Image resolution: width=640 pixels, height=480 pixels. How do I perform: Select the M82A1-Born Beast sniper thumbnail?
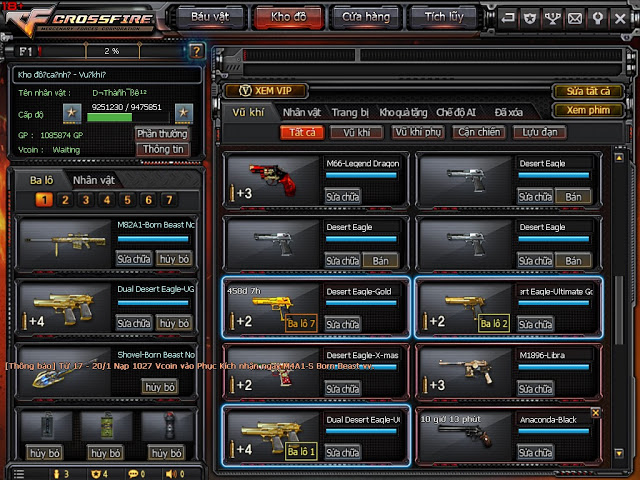pyautogui.click(x=65, y=243)
